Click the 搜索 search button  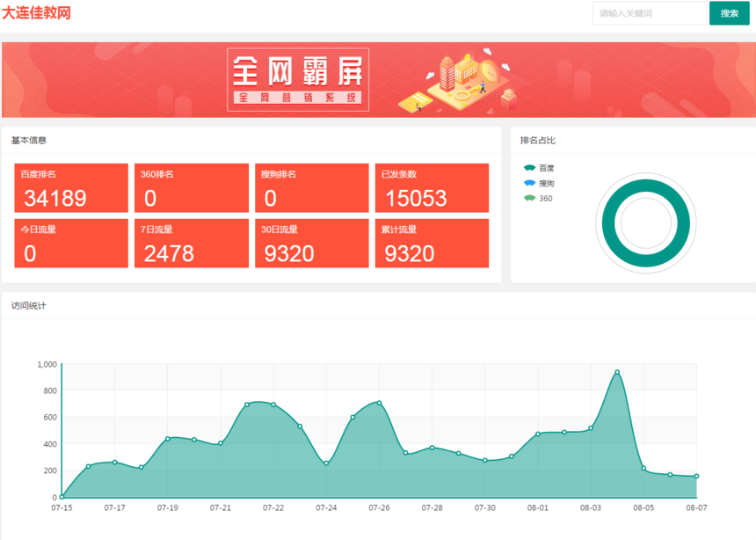[729, 13]
